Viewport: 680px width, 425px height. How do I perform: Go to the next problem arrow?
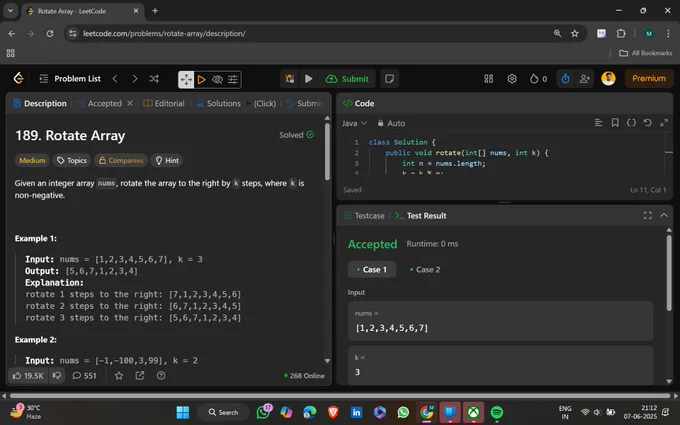[135, 78]
